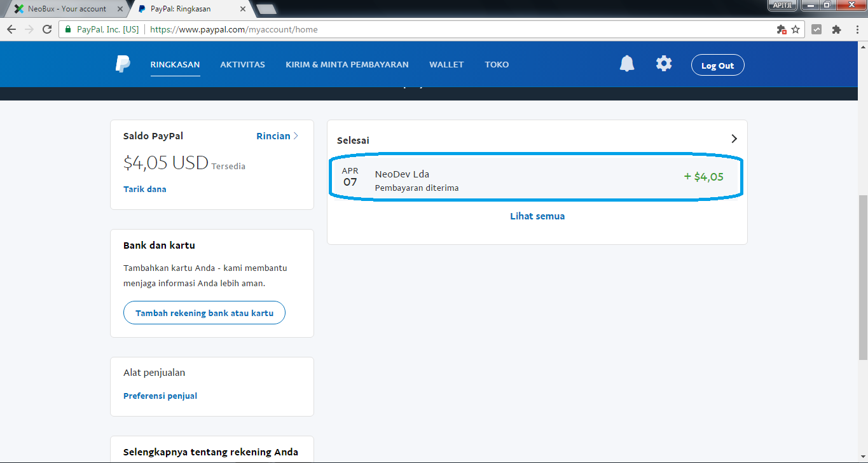Viewport: 868px width, 463px height.
Task: Click the Lihat semua link
Action: pyautogui.click(x=537, y=216)
